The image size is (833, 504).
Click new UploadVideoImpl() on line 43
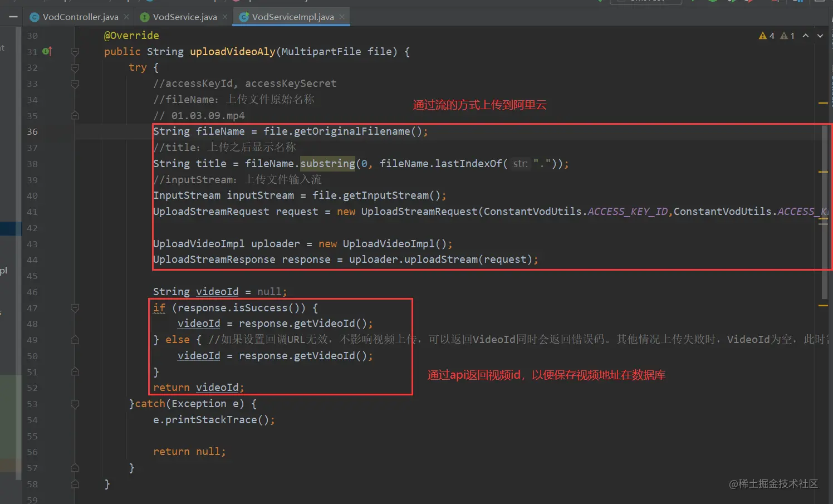click(383, 244)
